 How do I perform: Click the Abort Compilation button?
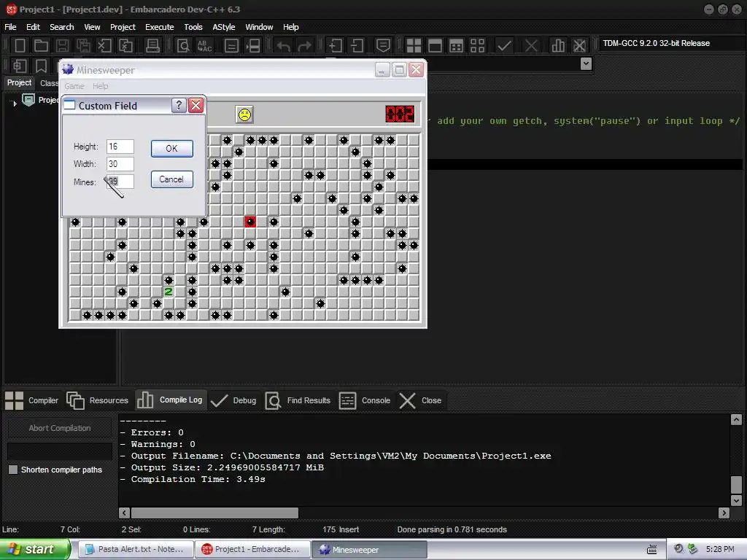tap(60, 428)
